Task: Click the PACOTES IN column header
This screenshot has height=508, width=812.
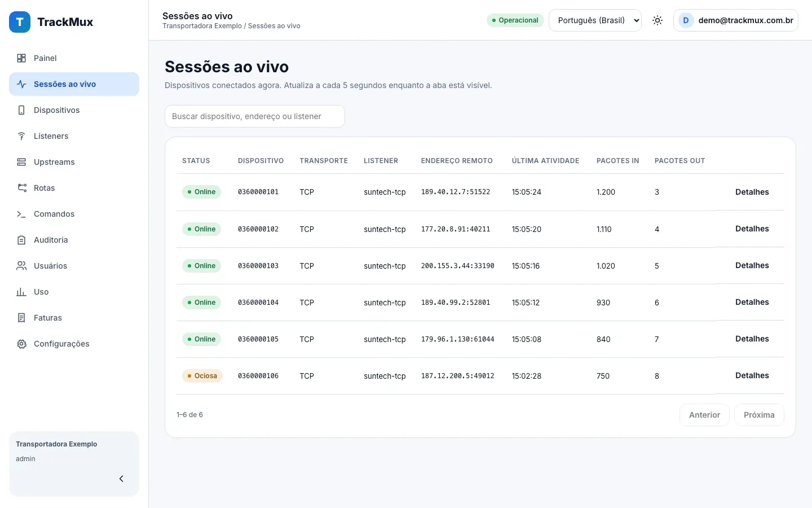Action: [617, 161]
